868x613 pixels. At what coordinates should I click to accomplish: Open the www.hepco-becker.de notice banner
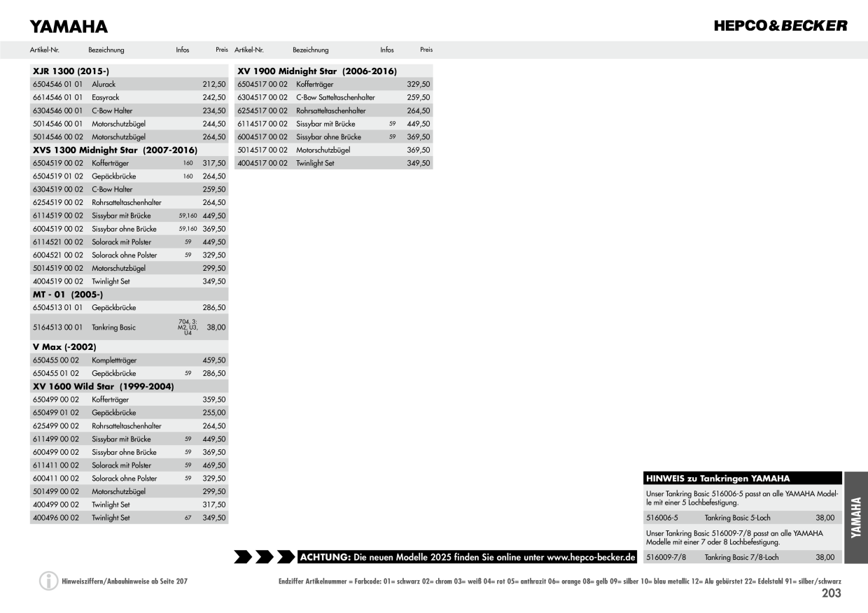click(467, 557)
